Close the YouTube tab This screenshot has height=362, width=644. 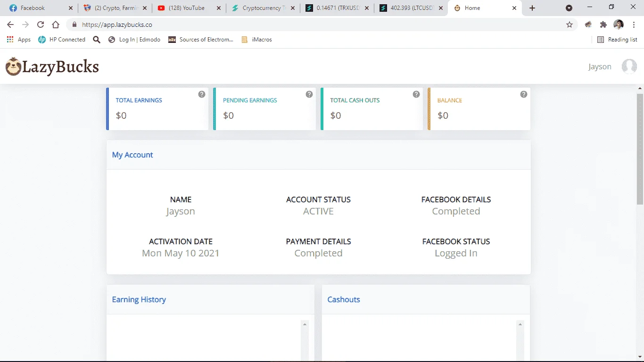(219, 8)
